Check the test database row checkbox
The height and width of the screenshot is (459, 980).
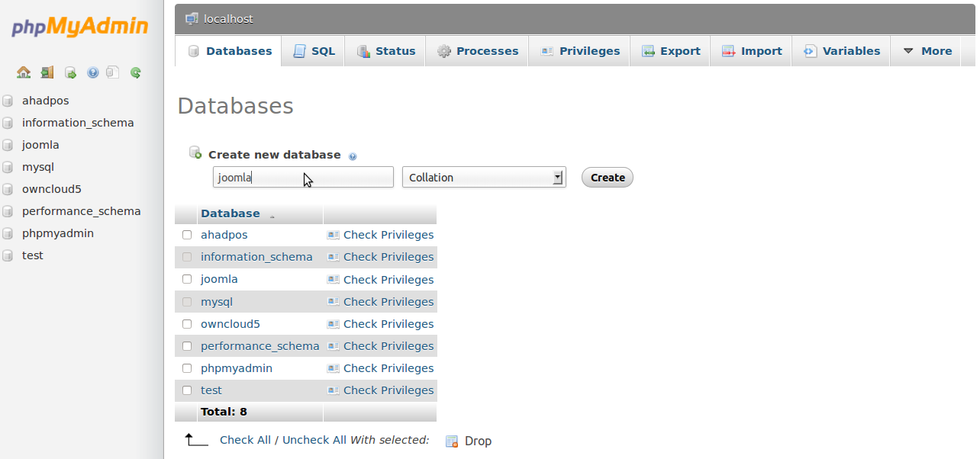(187, 390)
